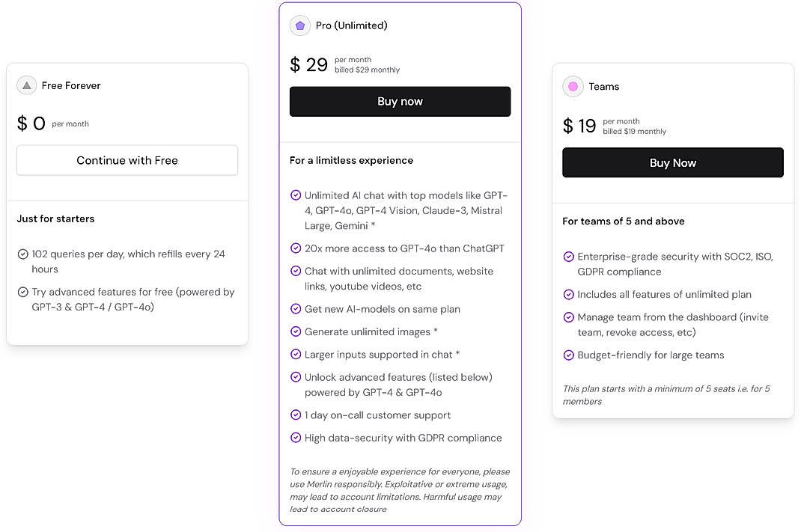Click the checkmark next to '1 day on-call customer support'
Screen dimensions: 801x532
295,415
